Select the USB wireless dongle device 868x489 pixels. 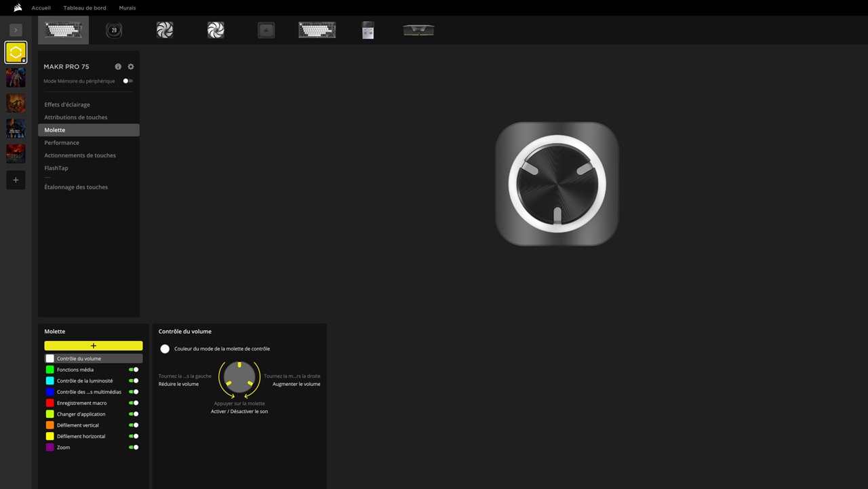pyautogui.click(x=368, y=30)
